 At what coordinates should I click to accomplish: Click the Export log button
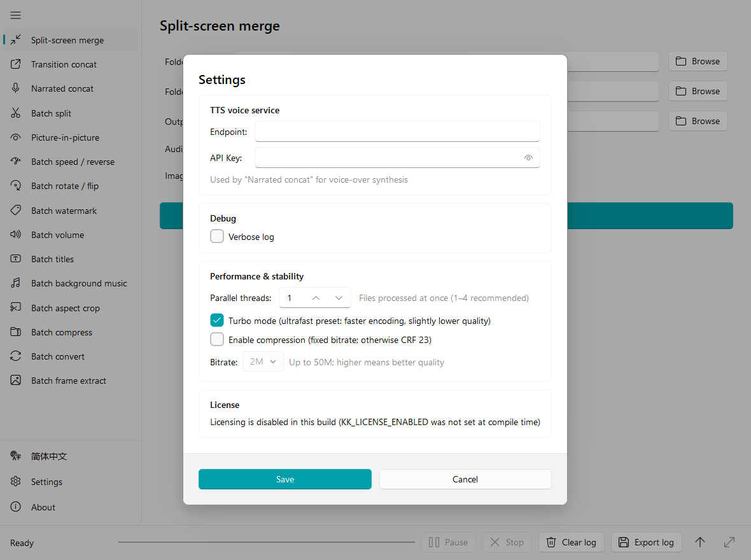pos(646,542)
